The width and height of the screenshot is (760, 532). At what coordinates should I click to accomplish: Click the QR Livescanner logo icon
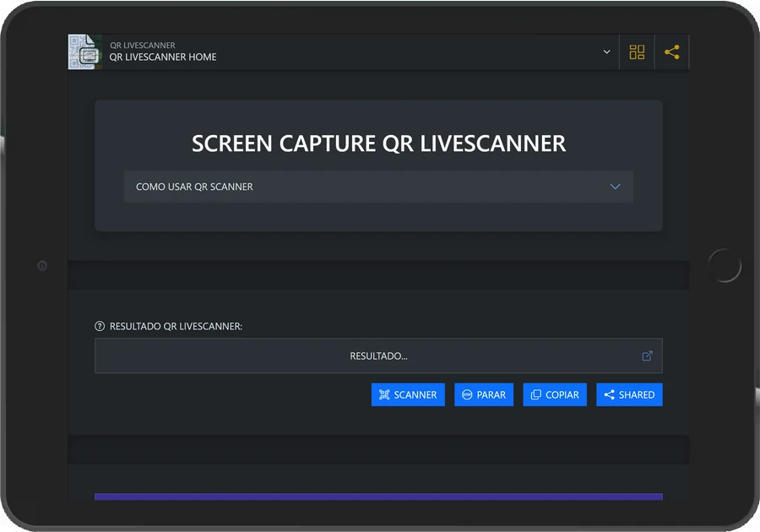[x=84, y=52]
